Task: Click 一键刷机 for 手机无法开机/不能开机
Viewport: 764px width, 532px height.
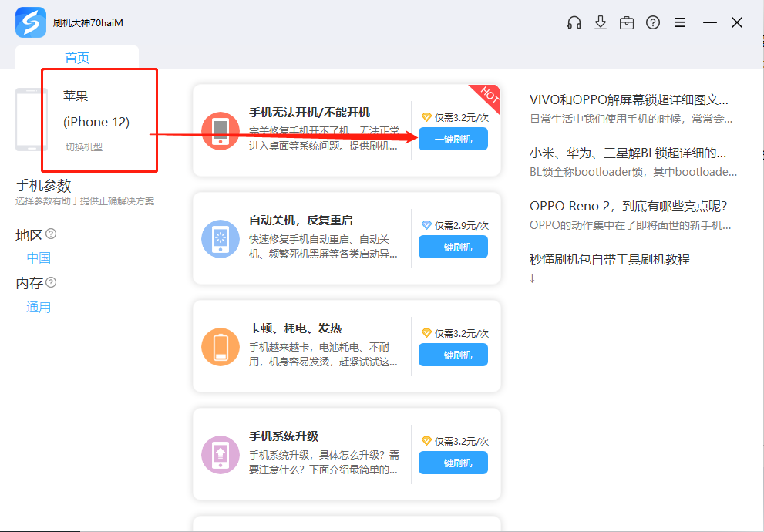Action: (453, 139)
